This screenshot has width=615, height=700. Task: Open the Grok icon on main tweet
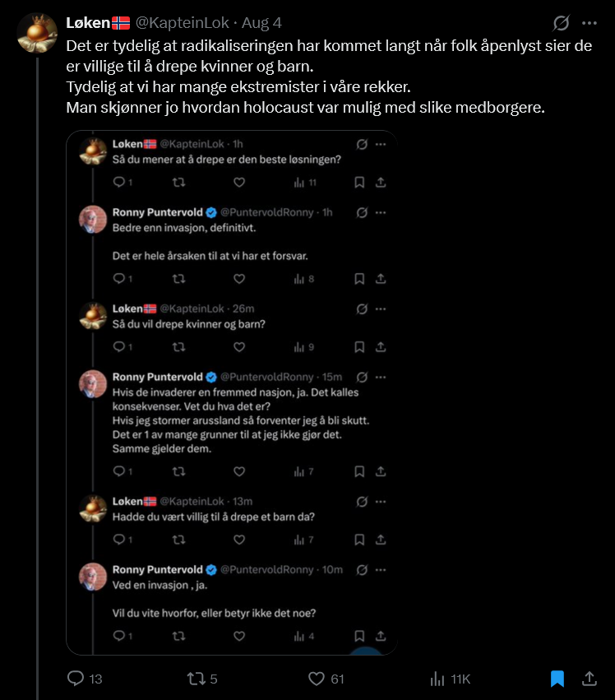click(x=561, y=23)
